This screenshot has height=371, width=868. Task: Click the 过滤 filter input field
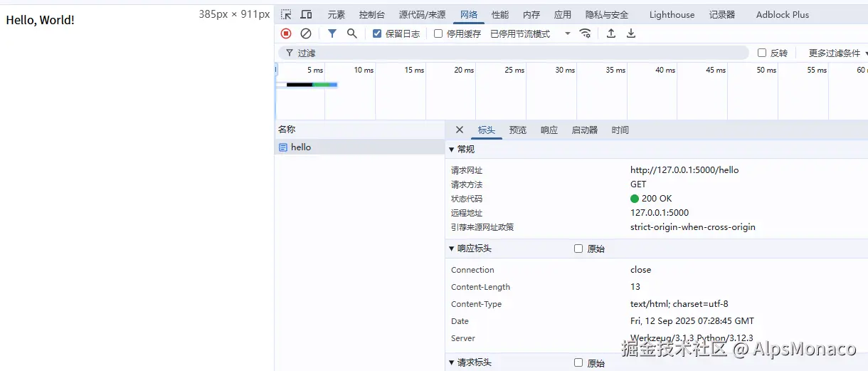[x=514, y=53]
